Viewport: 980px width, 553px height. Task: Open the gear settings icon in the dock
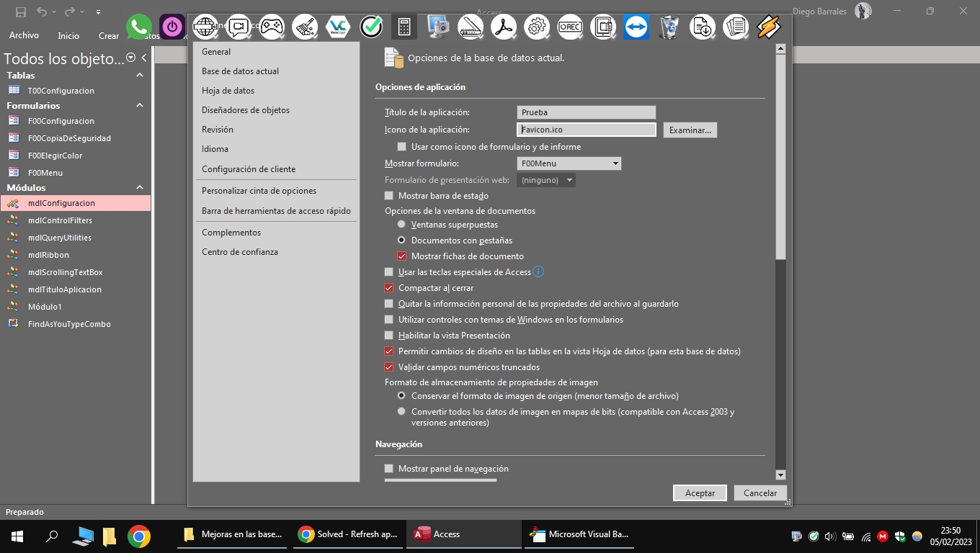537,27
